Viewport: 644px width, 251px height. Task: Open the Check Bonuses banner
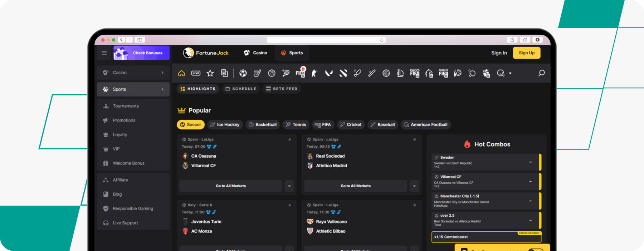(x=141, y=53)
